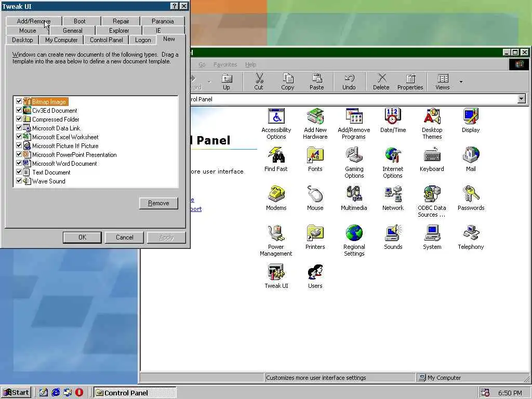Switch to the Add/Remove tab

[34, 21]
